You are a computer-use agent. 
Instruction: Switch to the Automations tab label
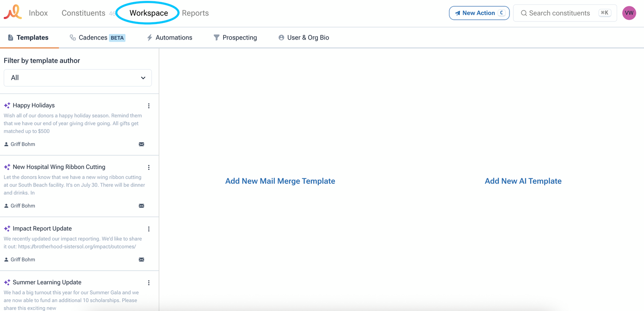coord(174,37)
